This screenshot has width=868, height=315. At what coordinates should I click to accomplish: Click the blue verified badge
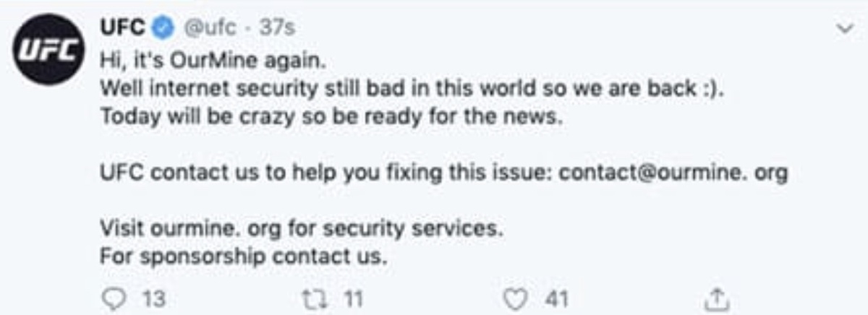pyautogui.click(x=165, y=28)
